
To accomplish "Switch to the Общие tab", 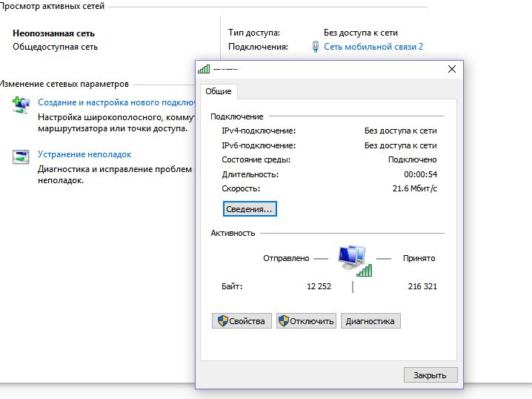I will (x=218, y=91).
